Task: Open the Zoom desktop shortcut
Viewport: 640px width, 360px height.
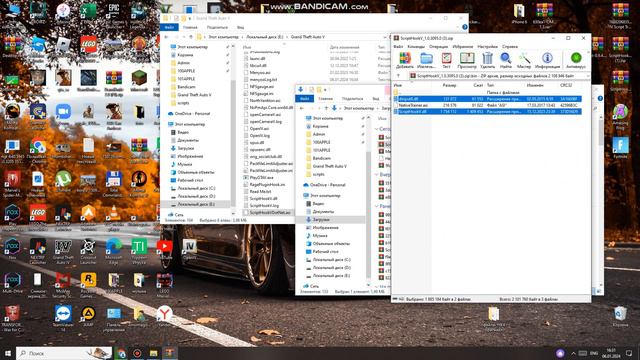Action: (63, 114)
